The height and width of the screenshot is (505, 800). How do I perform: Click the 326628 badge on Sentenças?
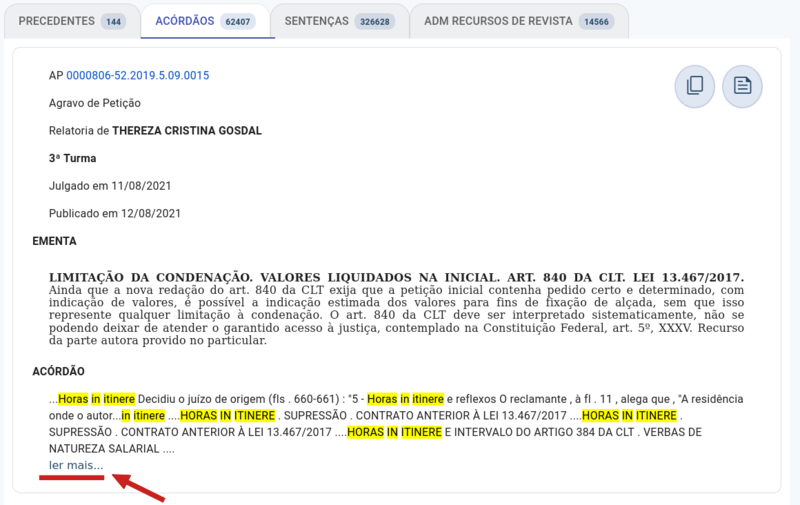374,21
